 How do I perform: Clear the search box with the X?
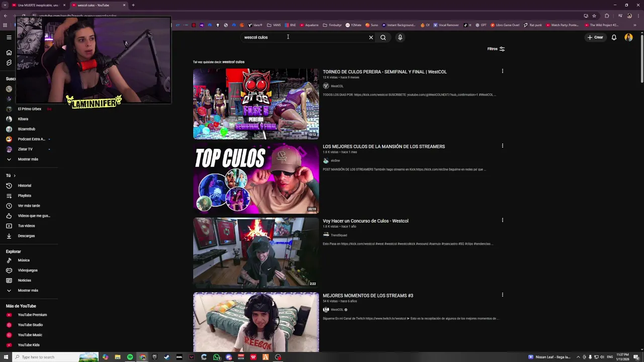tap(371, 37)
